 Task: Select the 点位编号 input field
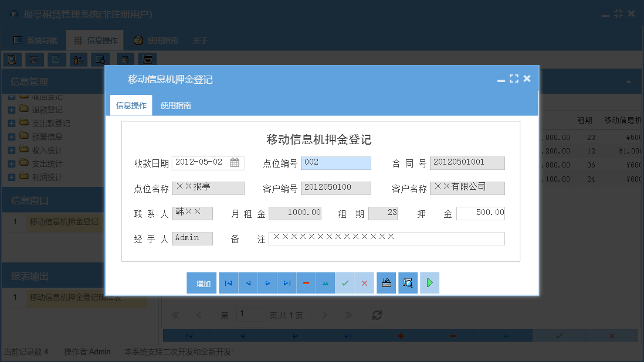[x=335, y=162]
